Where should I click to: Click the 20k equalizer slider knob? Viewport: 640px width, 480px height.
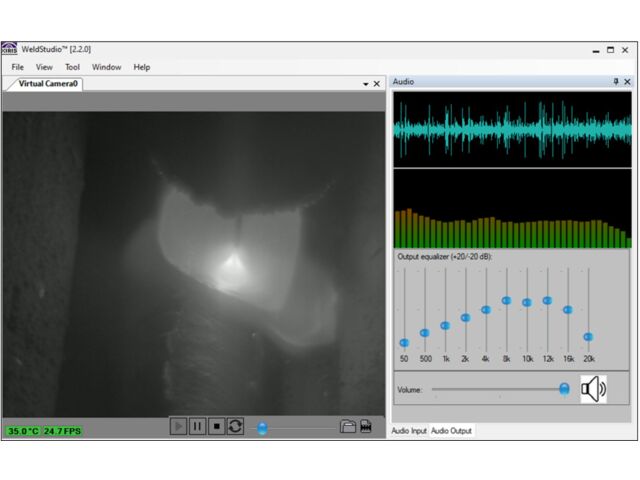click(x=588, y=337)
